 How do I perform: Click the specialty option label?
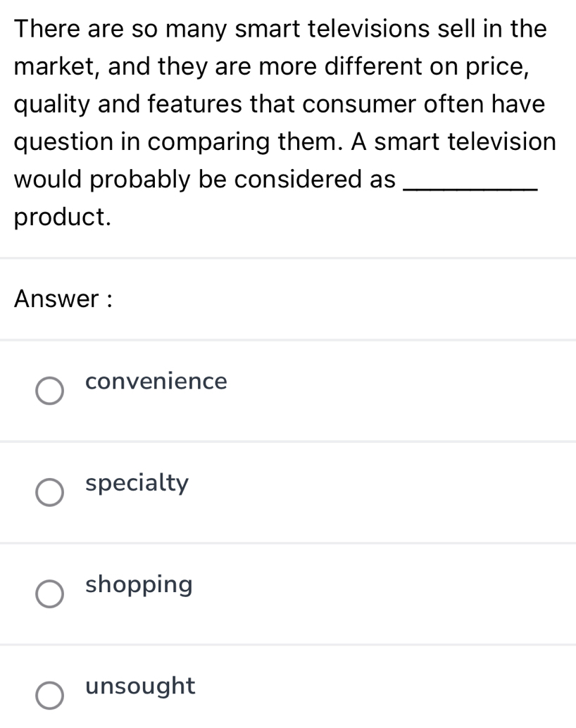point(137,483)
